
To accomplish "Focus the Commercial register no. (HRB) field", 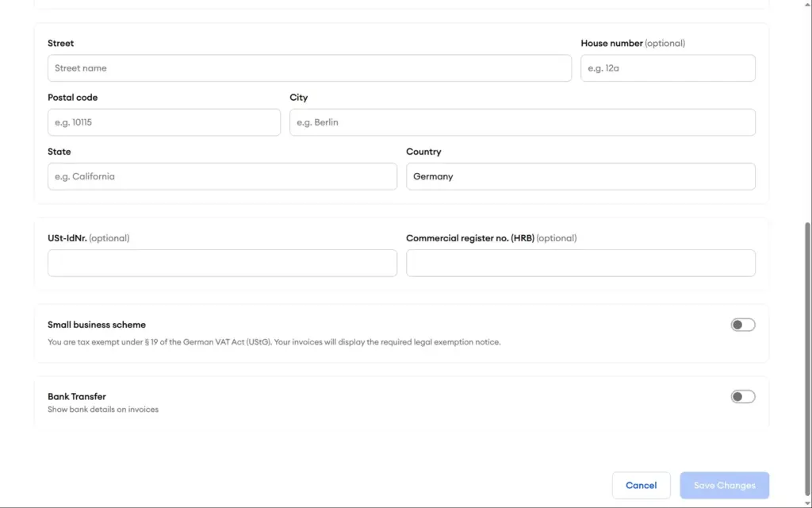I will tap(580, 263).
